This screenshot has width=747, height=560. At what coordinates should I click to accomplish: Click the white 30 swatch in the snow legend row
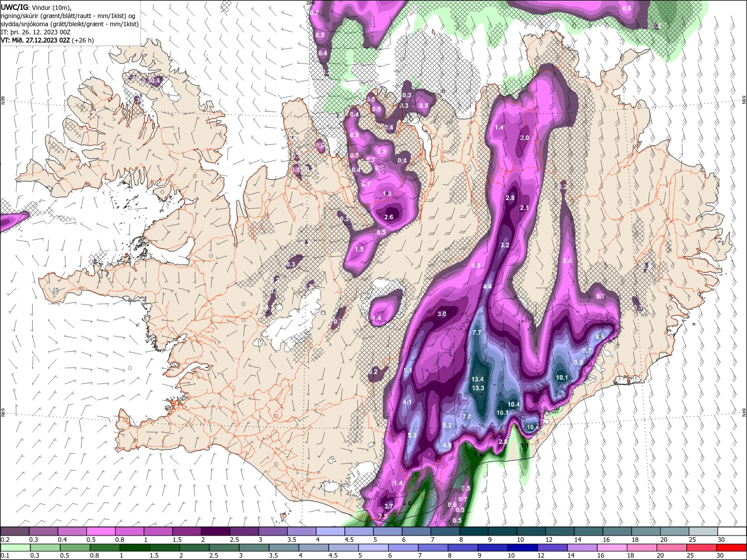click(732, 531)
